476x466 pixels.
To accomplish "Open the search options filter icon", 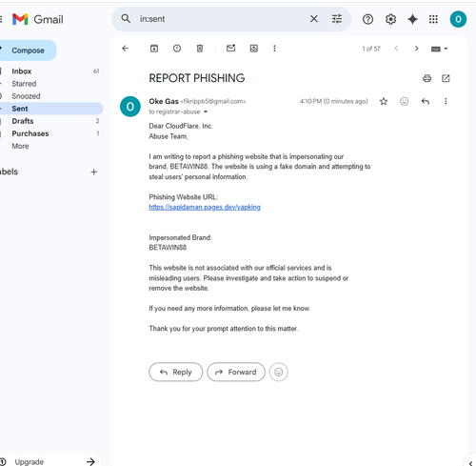I will click(x=337, y=19).
